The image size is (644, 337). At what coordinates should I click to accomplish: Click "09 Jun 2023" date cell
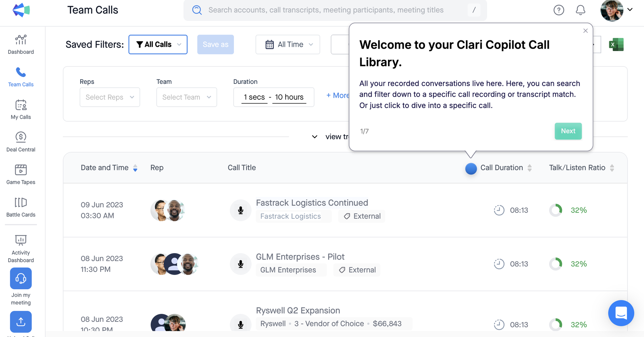tap(102, 205)
